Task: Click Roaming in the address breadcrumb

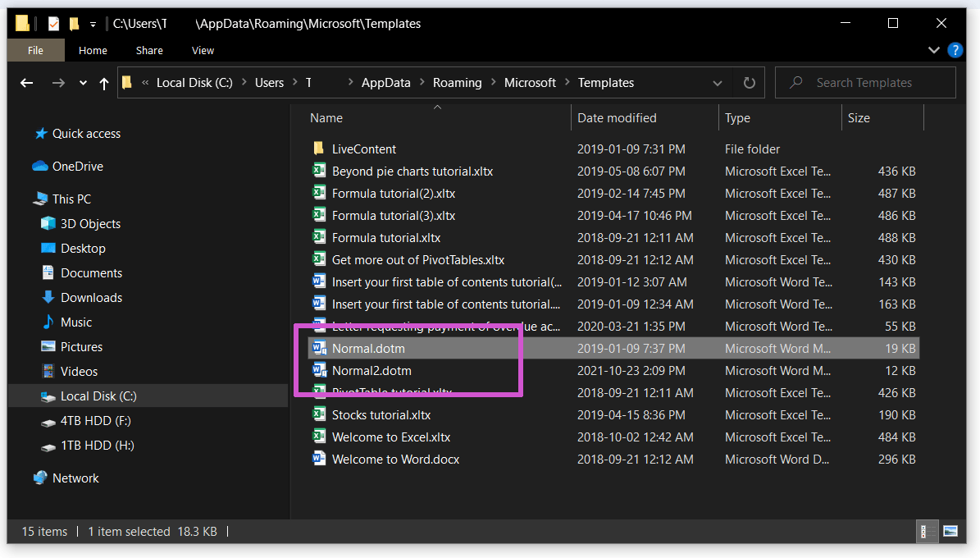Action: [458, 83]
